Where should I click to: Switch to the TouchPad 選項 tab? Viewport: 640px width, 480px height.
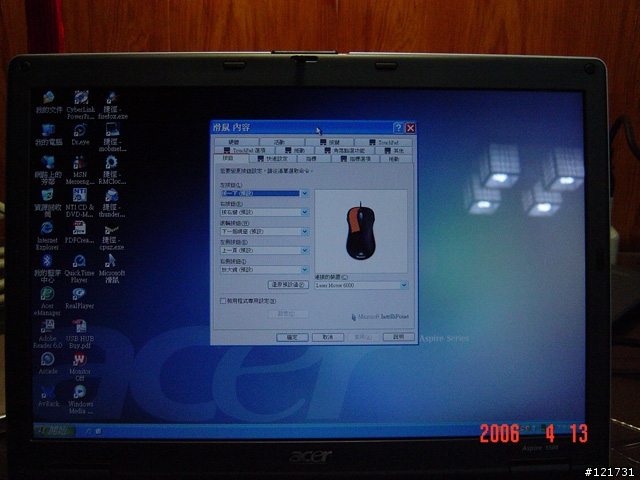[x=245, y=150]
